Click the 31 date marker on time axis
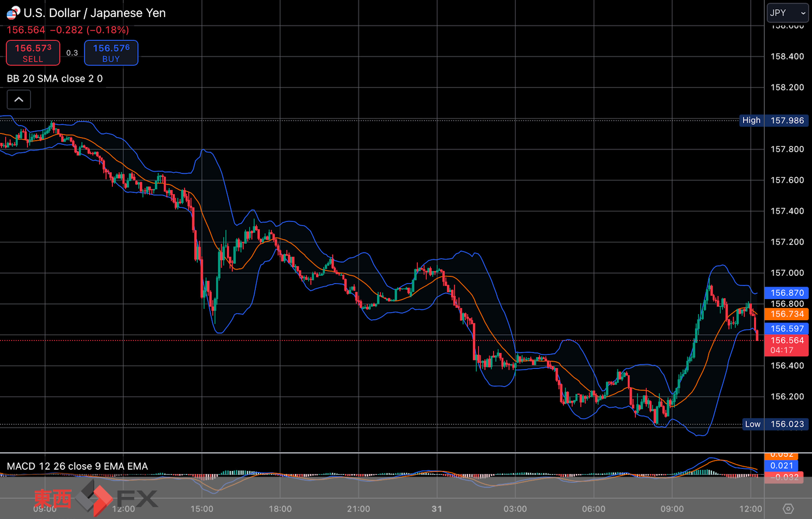 pos(437,509)
